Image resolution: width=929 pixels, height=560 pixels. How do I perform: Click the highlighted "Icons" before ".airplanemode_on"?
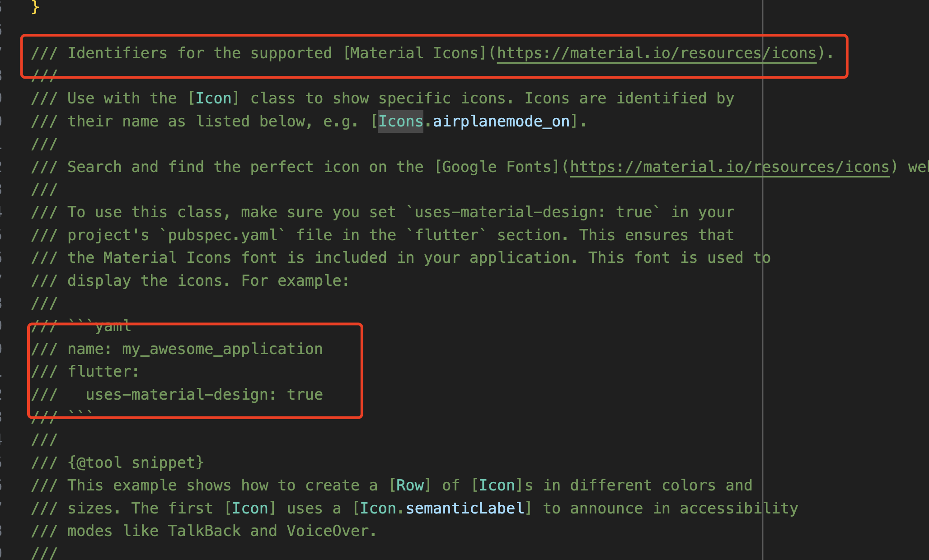coord(400,121)
